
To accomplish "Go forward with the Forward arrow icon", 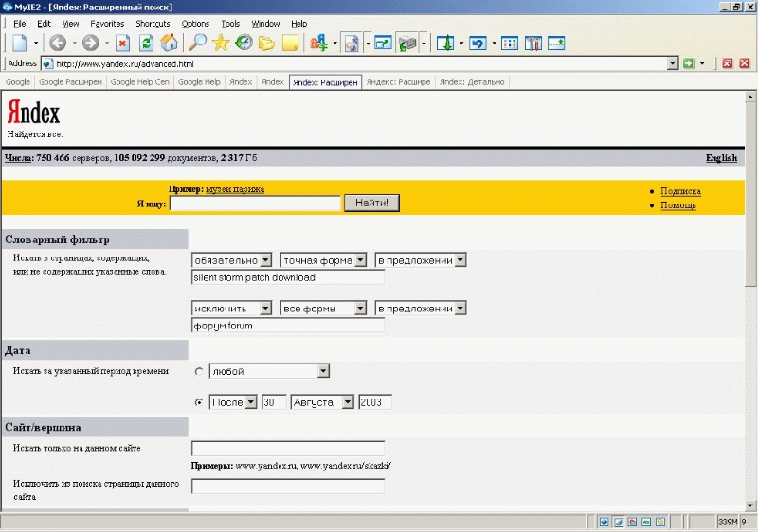I will click(90, 43).
